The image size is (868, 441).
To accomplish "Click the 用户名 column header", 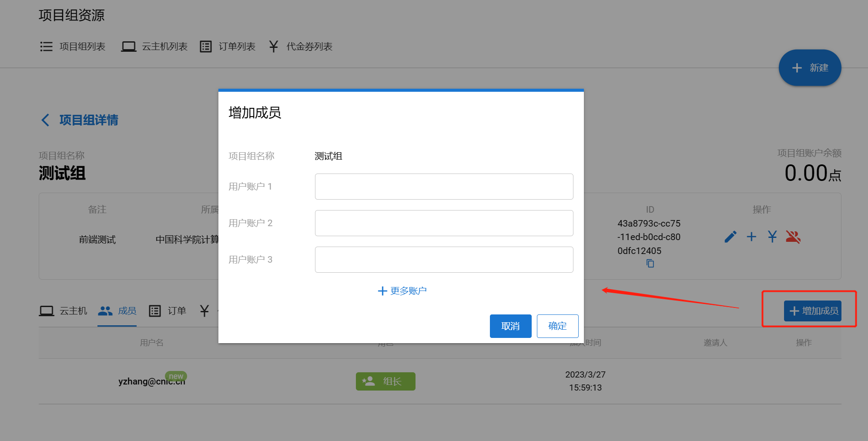I will click(152, 343).
